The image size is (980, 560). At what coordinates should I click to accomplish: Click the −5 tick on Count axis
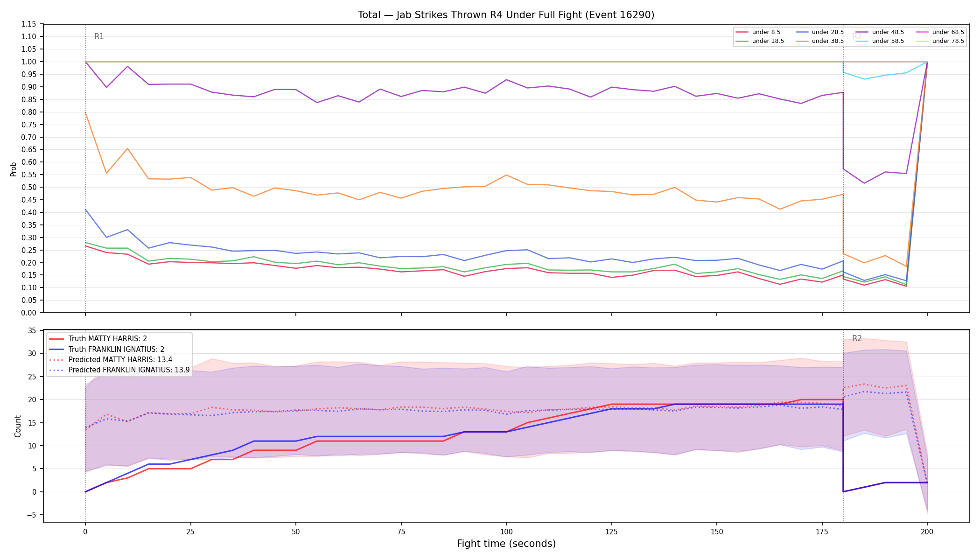pyautogui.click(x=31, y=515)
